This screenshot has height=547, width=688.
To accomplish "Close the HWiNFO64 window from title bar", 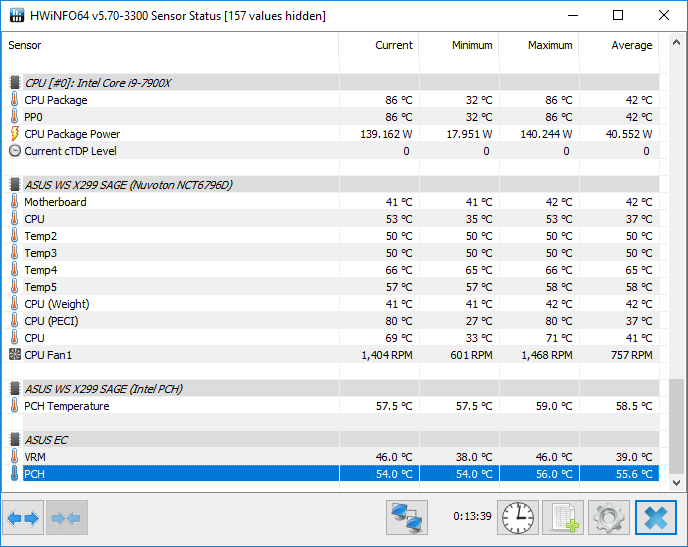I will pyautogui.click(x=664, y=15).
